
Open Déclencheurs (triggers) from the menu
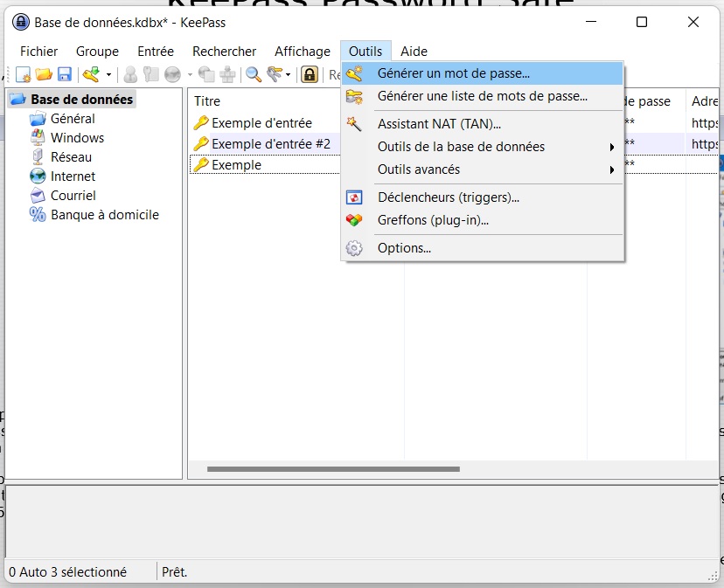(448, 197)
